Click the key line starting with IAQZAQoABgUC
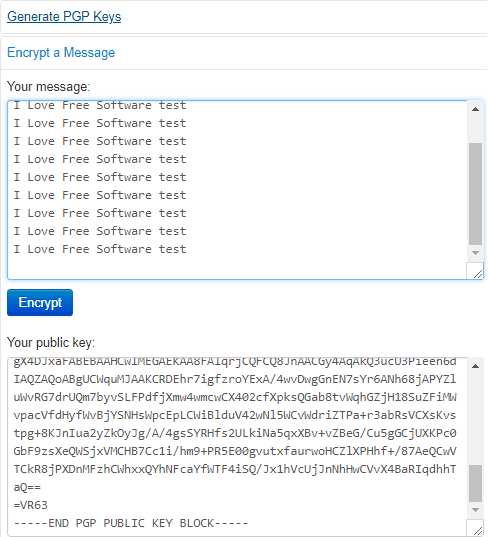 coord(235,379)
